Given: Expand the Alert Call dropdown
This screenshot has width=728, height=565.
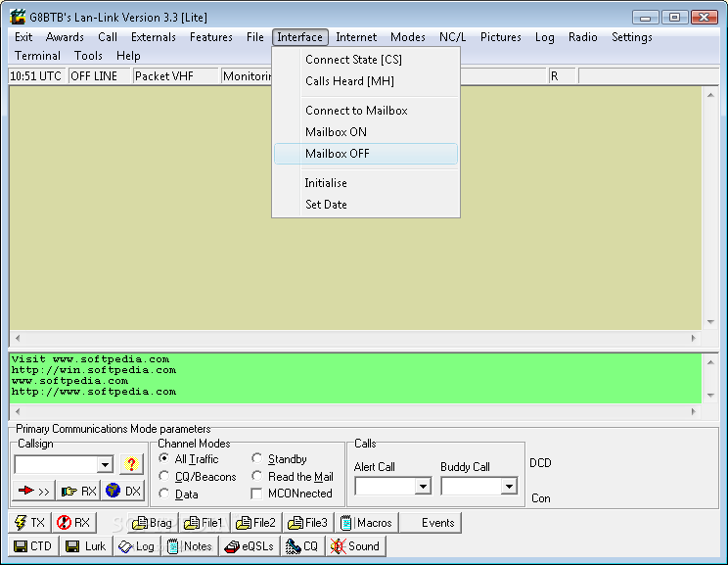Looking at the screenshot, I should click(423, 487).
